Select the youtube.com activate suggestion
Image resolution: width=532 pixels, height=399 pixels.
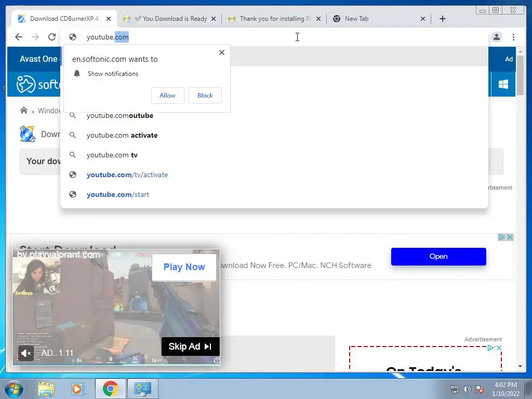pos(274,136)
